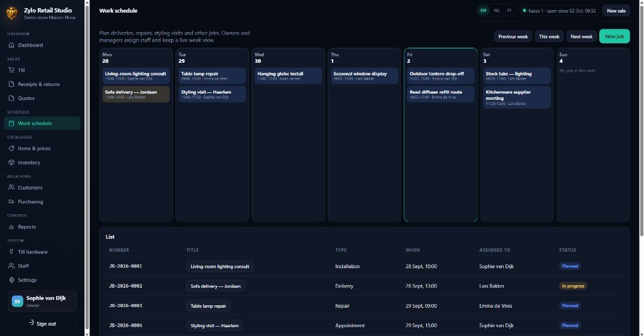The image size is (644, 336).
Task: Click Planned badge on JB-2026-0001 row
Action: (x=570, y=266)
